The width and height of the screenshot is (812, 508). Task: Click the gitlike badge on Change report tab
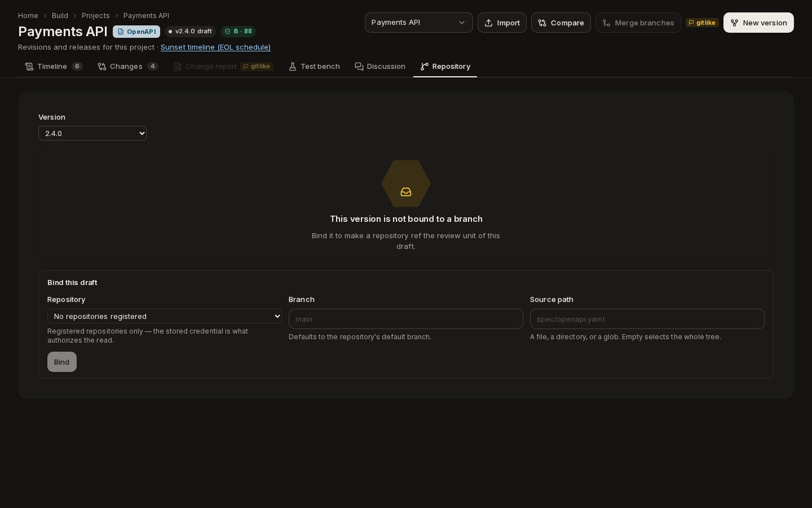pos(257,67)
